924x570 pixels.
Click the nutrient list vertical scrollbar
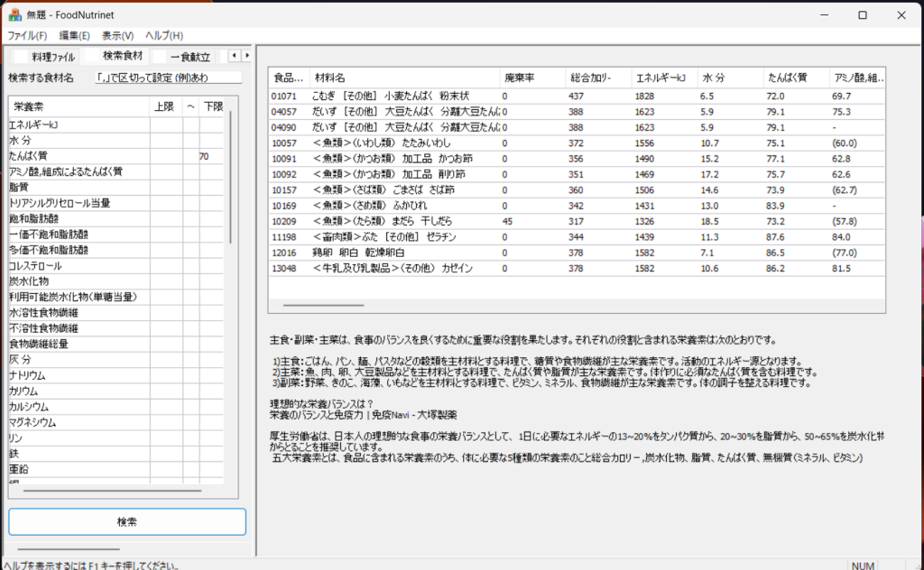[231, 180]
